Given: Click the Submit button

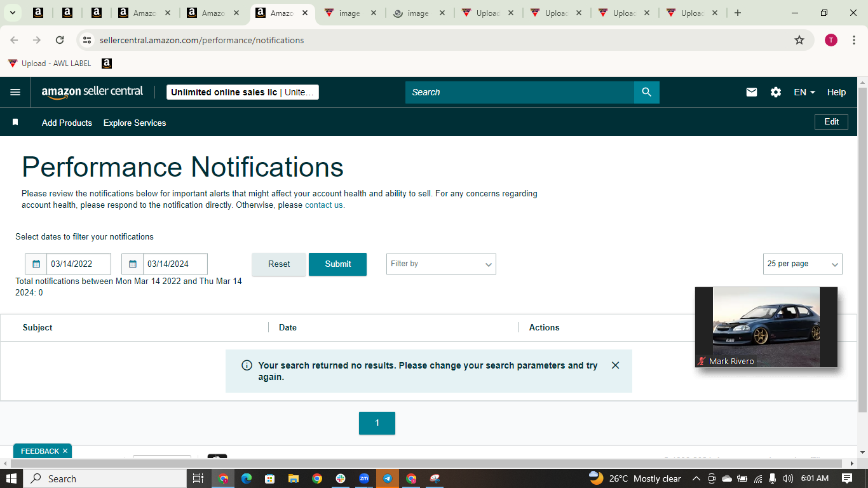Looking at the screenshot, I should tap(337, 264).
